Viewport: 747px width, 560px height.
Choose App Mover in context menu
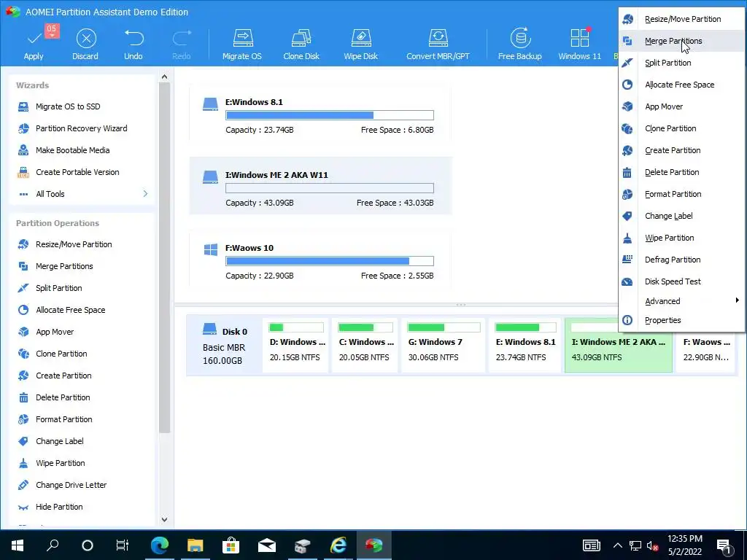[682, 106]
